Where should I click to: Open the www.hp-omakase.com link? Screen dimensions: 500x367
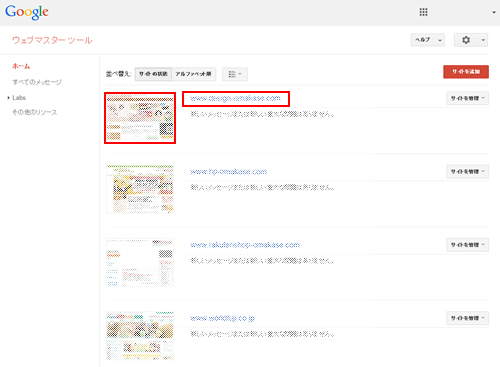[228, 172]
